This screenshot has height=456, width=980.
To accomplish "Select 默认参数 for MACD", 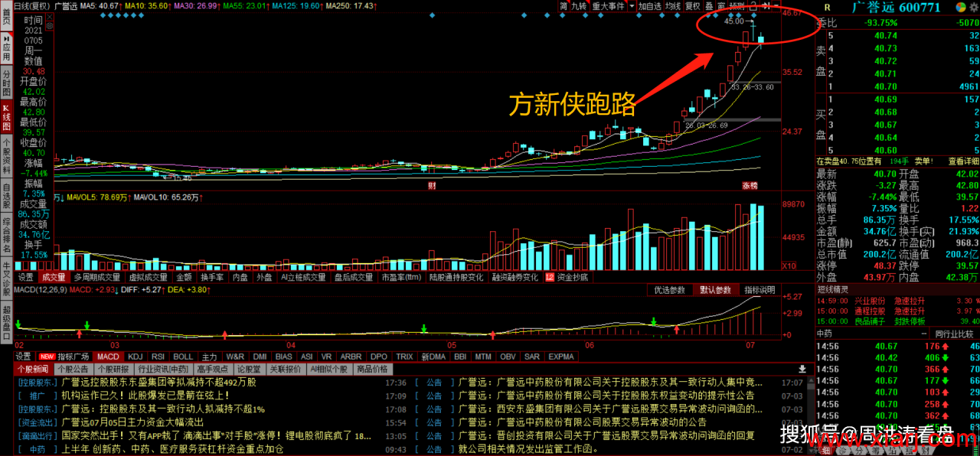I will coord(714,290).
